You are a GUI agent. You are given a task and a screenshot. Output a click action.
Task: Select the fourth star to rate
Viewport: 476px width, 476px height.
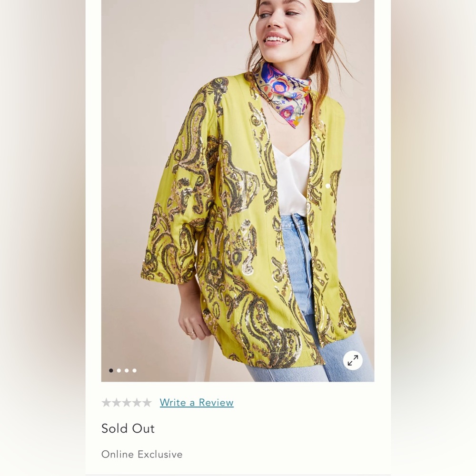tap(136, 403)
